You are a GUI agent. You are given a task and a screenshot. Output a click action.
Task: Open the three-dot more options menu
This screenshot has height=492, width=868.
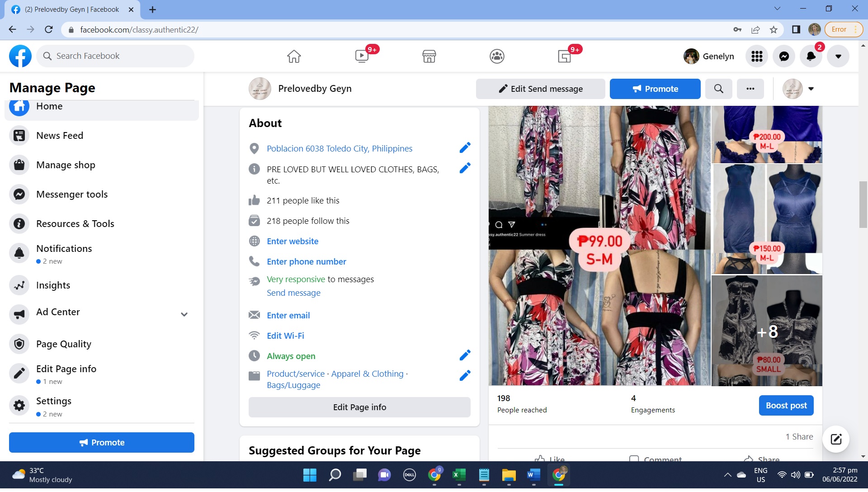point(750,89)
